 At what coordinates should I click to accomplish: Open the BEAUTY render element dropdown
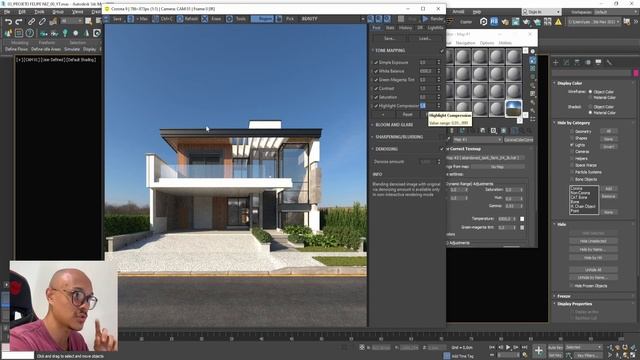click(x=332, y=19)
